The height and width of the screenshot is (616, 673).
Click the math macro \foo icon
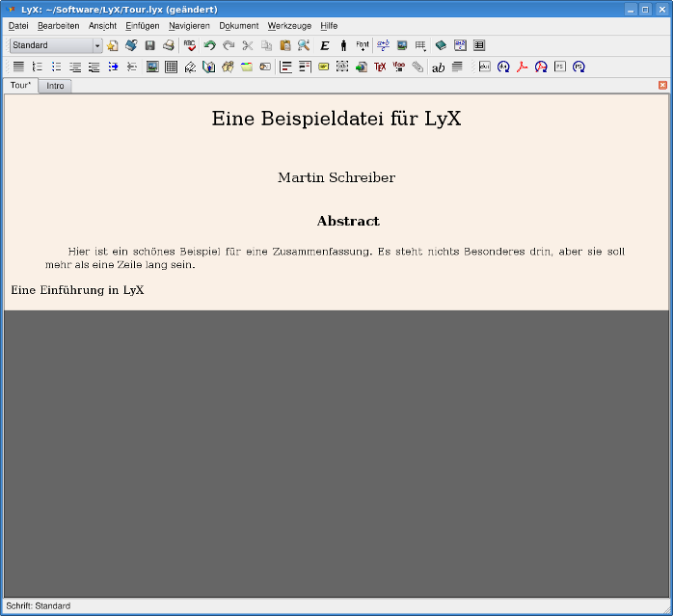(x=399, y=67)
